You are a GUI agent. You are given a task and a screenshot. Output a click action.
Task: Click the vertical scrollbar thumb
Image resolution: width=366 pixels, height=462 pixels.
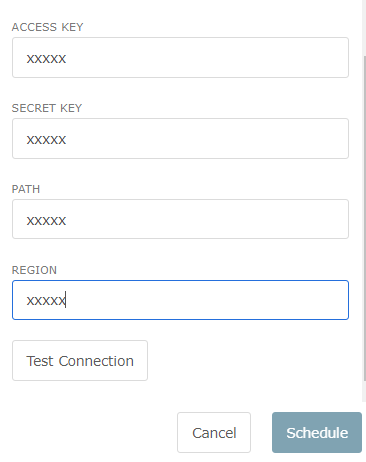[364, 218]
